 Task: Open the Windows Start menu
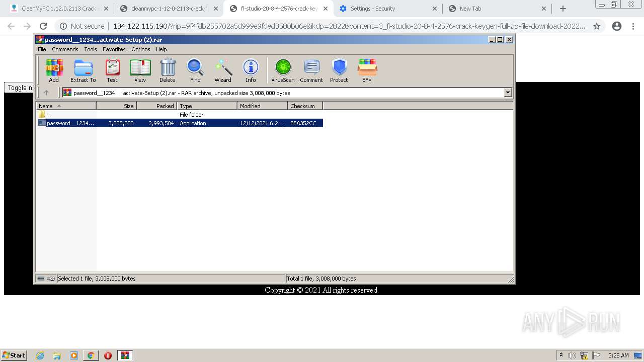pos(14,355)
